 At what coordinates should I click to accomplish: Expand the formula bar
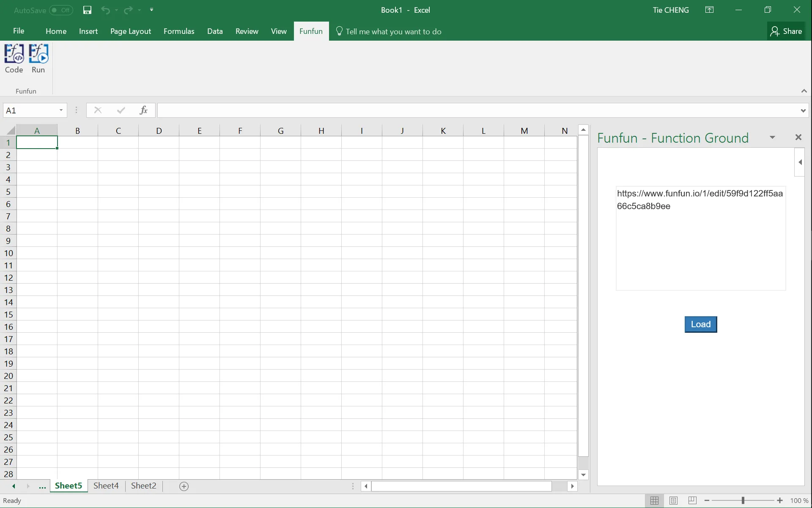point(803,111)
